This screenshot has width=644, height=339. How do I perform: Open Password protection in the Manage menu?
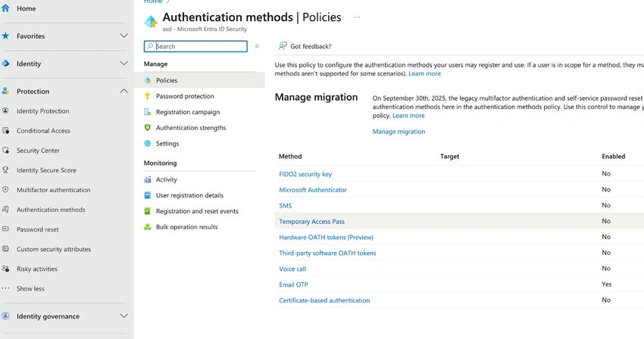click(x=185, y=96)
